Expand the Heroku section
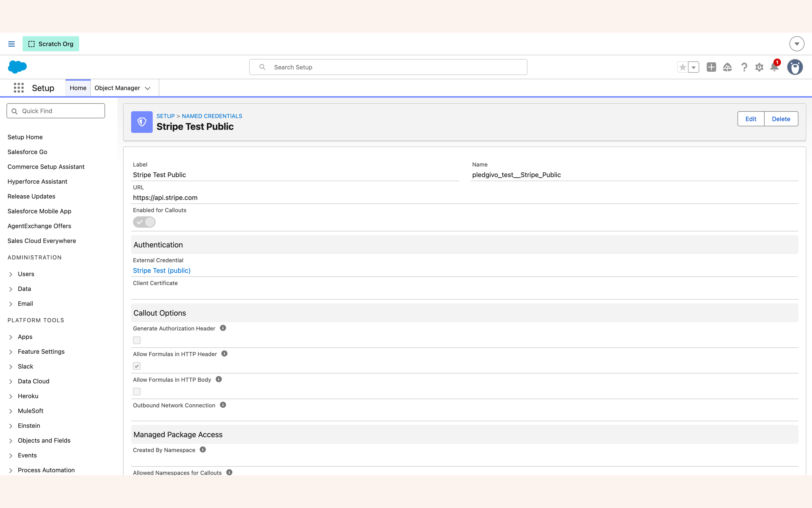The image size is (812, 508). pos(11,396)
